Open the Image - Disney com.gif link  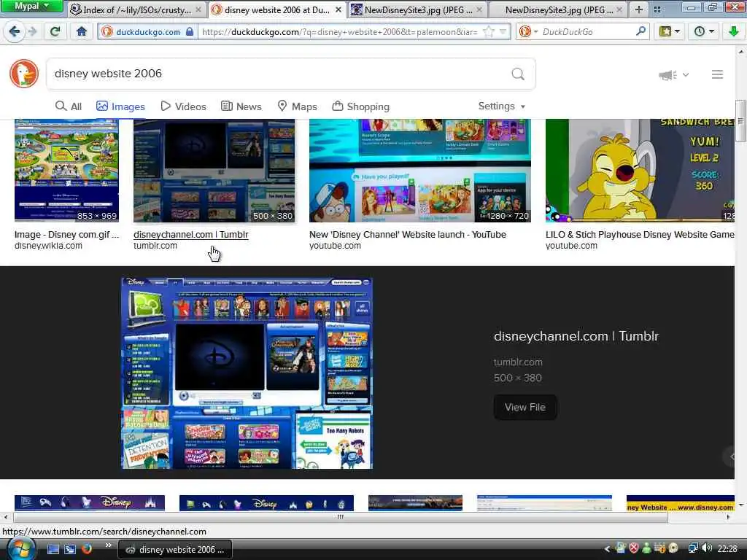click(x=66, y=234)
